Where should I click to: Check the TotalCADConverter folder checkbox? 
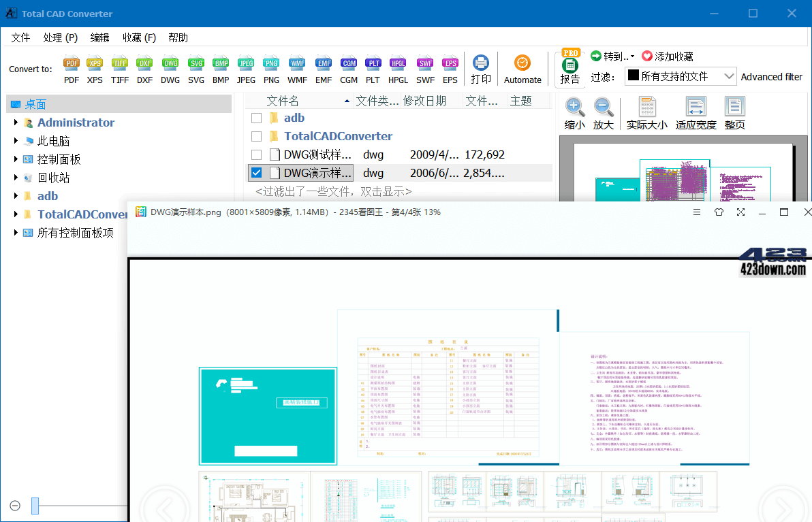coord(255,135)
